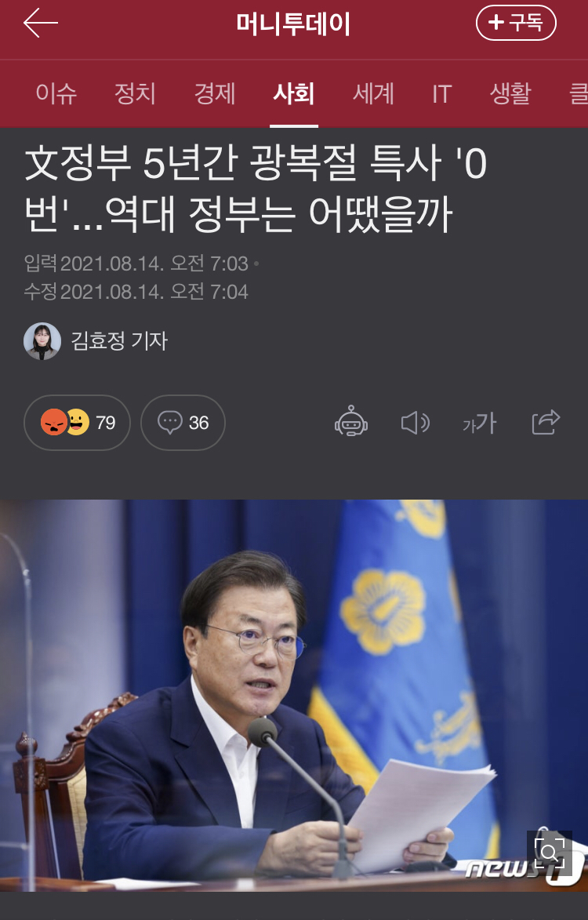Tap the reporter's profile photo
This screenshot has height=920, width=588.
coord(42,341)
